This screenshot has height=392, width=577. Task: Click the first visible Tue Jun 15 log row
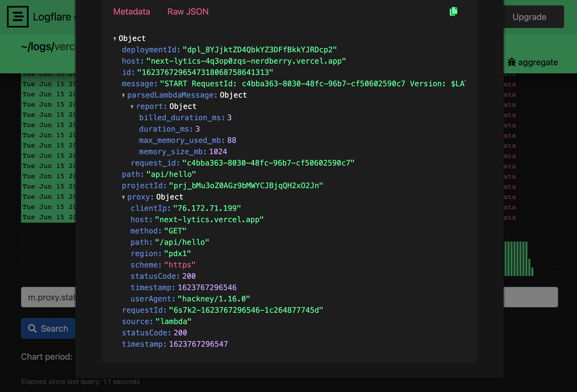(49, 84)
